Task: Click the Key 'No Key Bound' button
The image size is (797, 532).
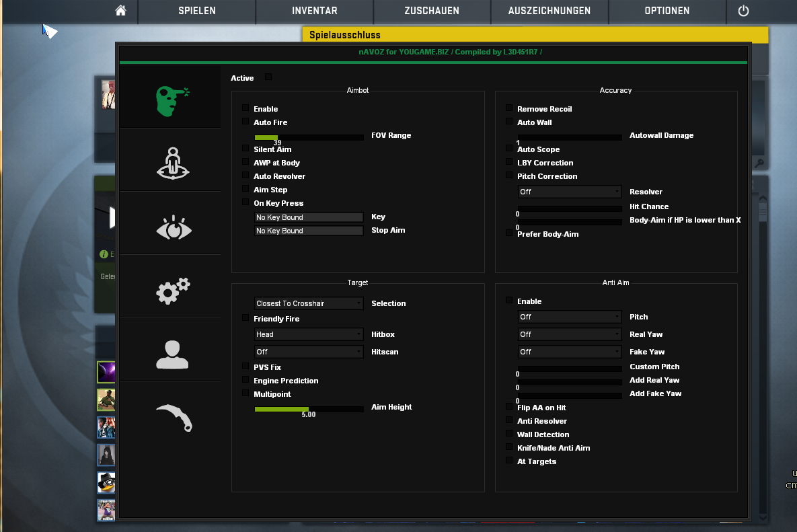Action: tap(309, 217)
